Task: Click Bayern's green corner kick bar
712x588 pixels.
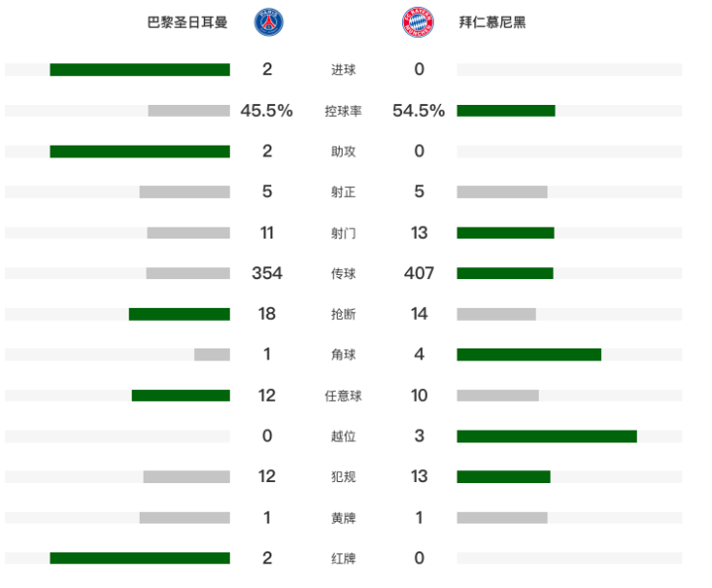Action: [529, 354]
